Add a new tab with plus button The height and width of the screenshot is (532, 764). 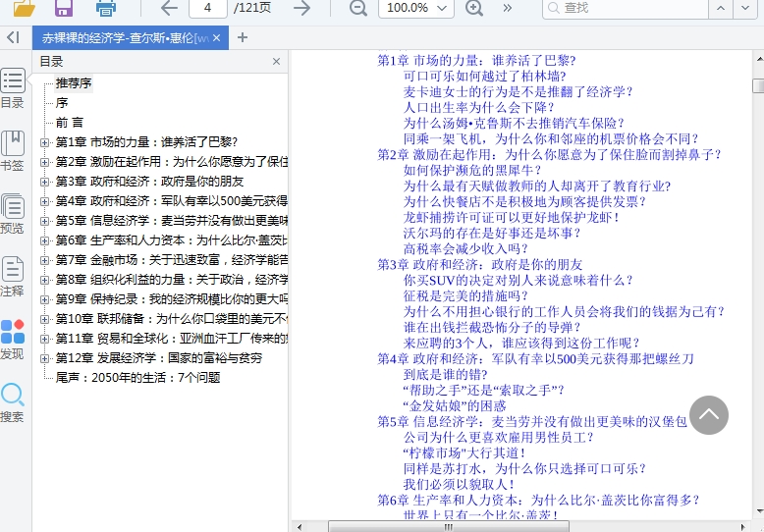(243, 37)
